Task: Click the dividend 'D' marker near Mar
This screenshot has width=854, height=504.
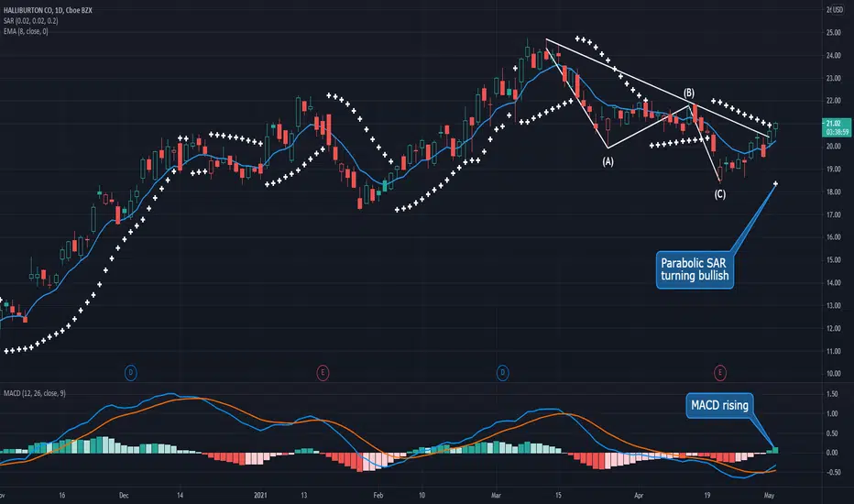Action: click(503, 373)
